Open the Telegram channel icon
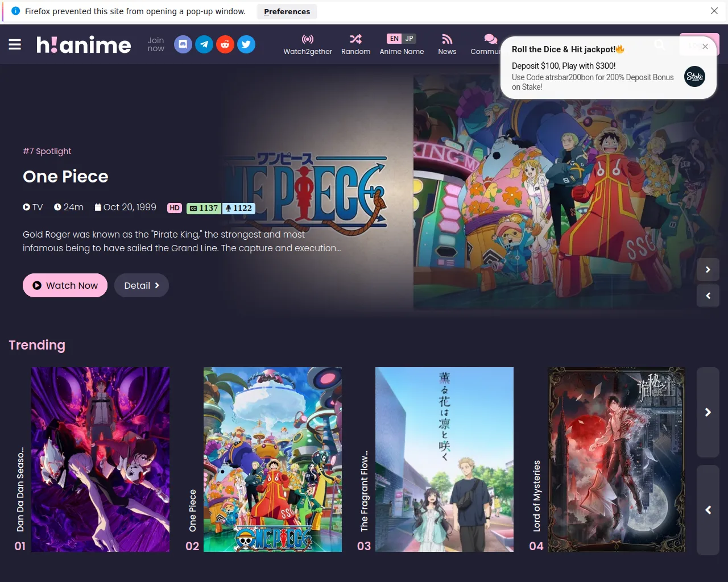This screenshot has height=582, width=728. (204, 44)
